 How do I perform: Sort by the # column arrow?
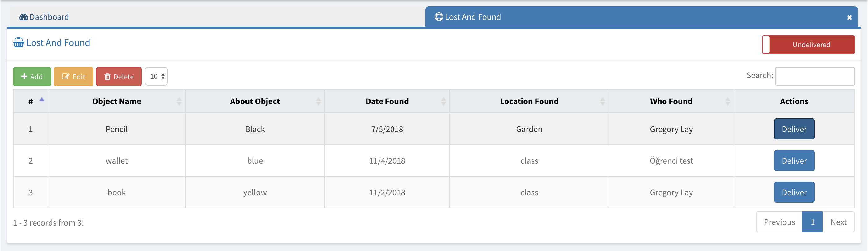(42, 99)
